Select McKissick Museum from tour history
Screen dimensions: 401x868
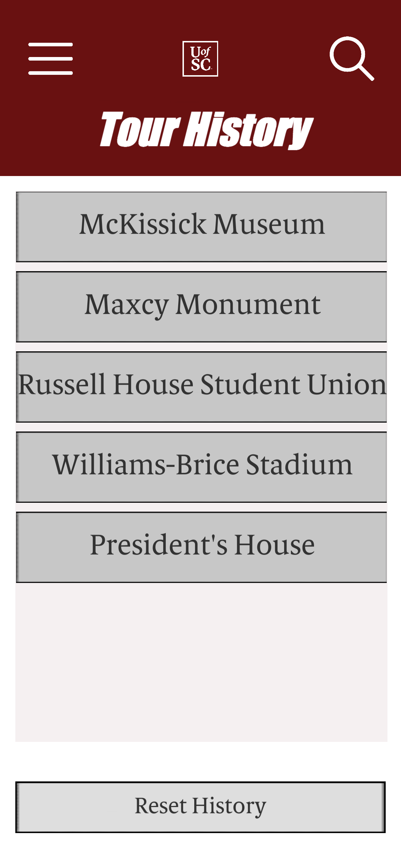201,227
